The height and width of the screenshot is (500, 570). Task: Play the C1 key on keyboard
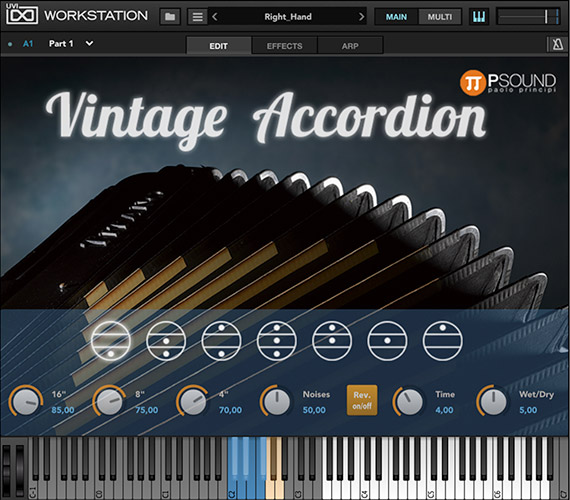[166, 489]
